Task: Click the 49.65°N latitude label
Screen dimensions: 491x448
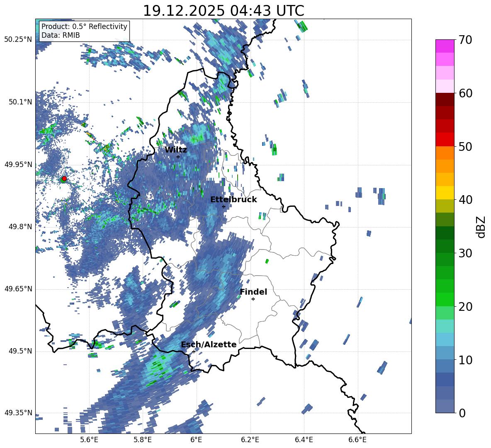Action: (18, 289)
